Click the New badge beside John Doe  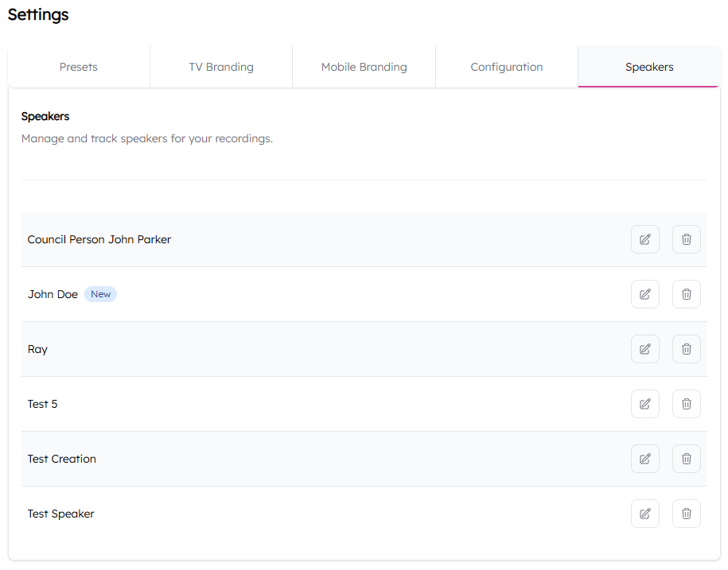(101, 294)
